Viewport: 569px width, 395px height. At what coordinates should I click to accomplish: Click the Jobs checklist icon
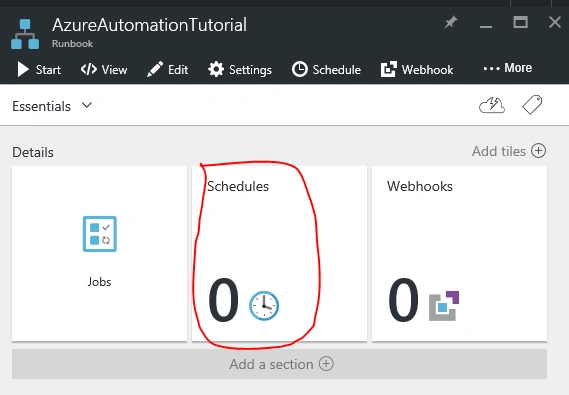pyautogui.click(x=100, y=234)
